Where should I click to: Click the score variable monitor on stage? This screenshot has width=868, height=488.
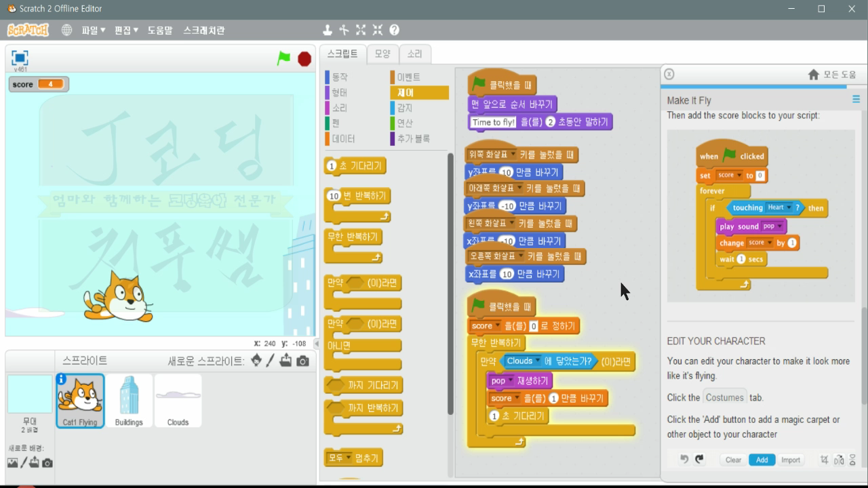[x=39, y=84]
